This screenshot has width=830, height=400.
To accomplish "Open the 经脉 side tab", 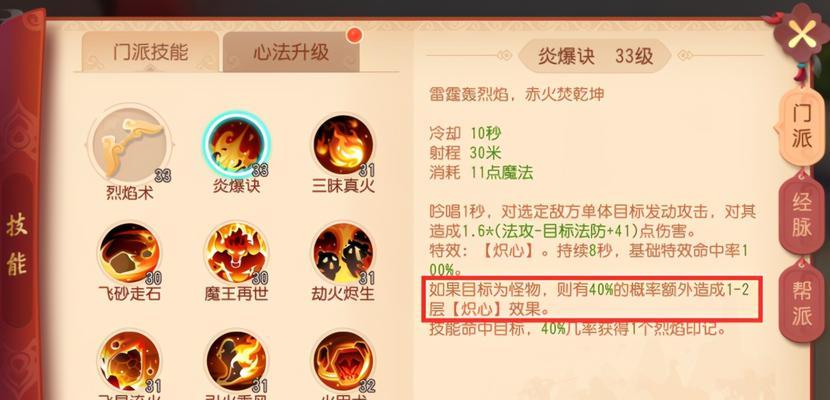I will pos(801,216).
